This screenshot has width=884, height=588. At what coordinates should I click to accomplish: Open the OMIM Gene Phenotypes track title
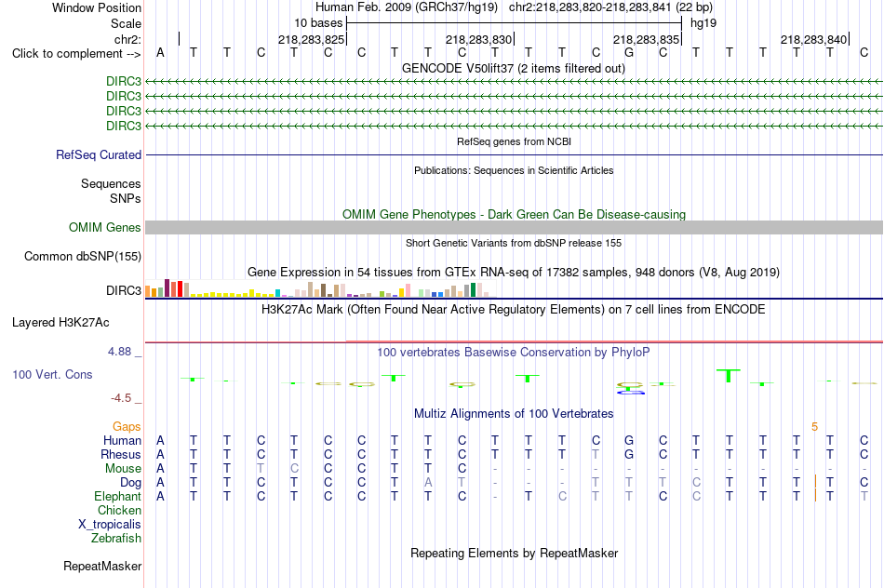coord(514,214)
